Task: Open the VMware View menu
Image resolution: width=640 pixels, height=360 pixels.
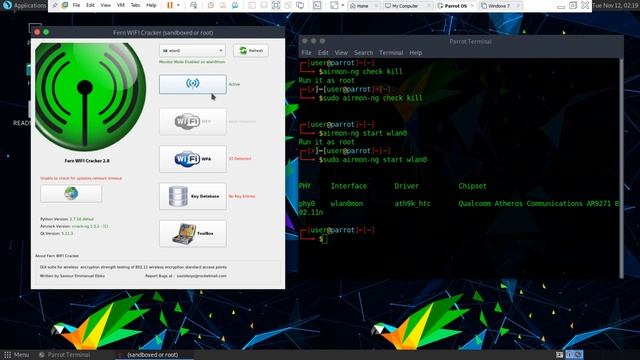Action: pyautogui.click(x=105, y=5)
